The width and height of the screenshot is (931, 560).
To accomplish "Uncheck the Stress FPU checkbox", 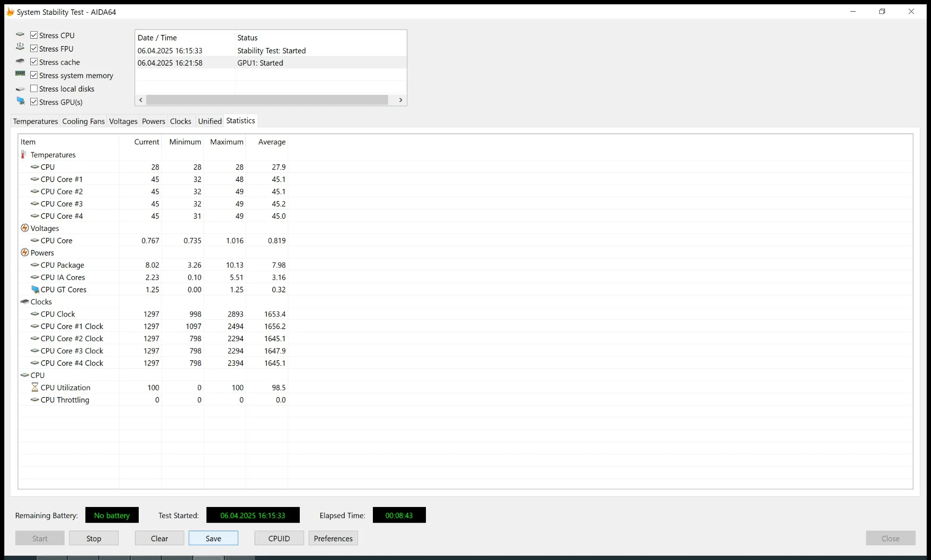I will [34, 48].
